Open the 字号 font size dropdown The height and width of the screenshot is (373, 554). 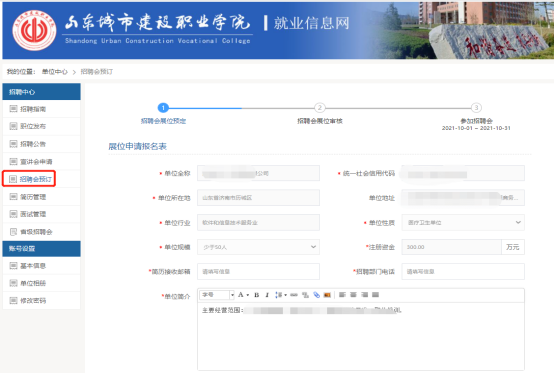(217, 295)
